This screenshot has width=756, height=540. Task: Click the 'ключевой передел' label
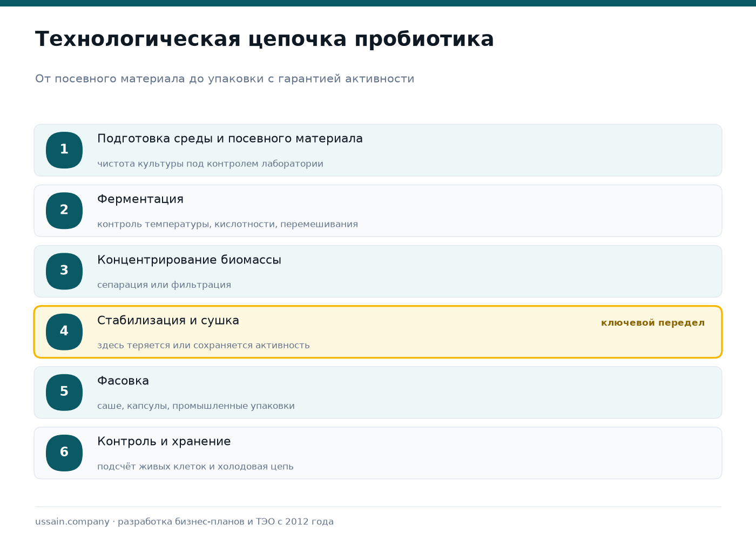tap(653, 323)
